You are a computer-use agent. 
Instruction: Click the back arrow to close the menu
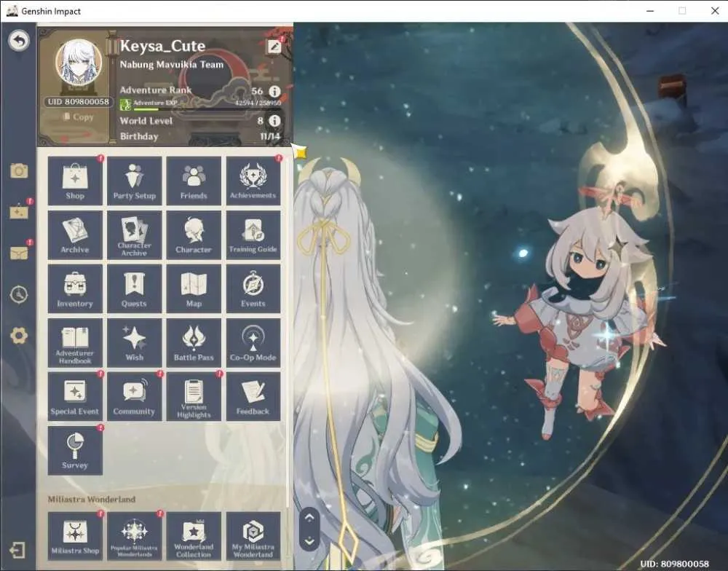(19, 41)
